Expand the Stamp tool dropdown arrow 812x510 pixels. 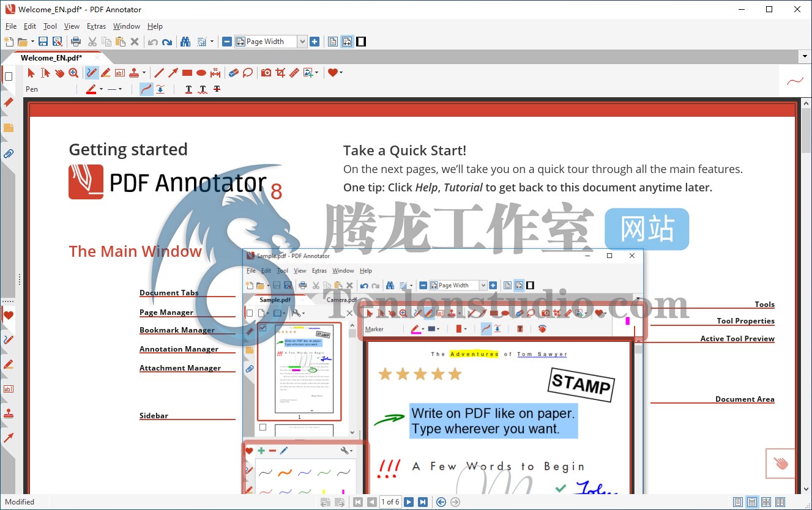click(x=144, y=73)
